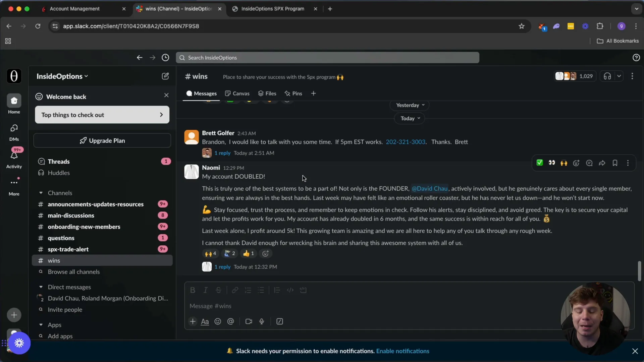The width and height of the screenshot is (644, 362).
Task: Switch to the Pins tab
Action: pos(293,94)
